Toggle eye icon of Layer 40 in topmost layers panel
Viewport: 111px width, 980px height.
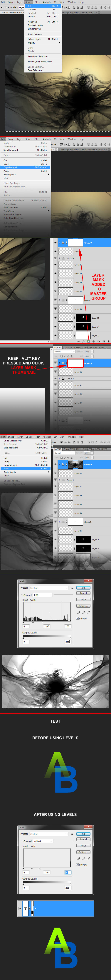(55, 274)
